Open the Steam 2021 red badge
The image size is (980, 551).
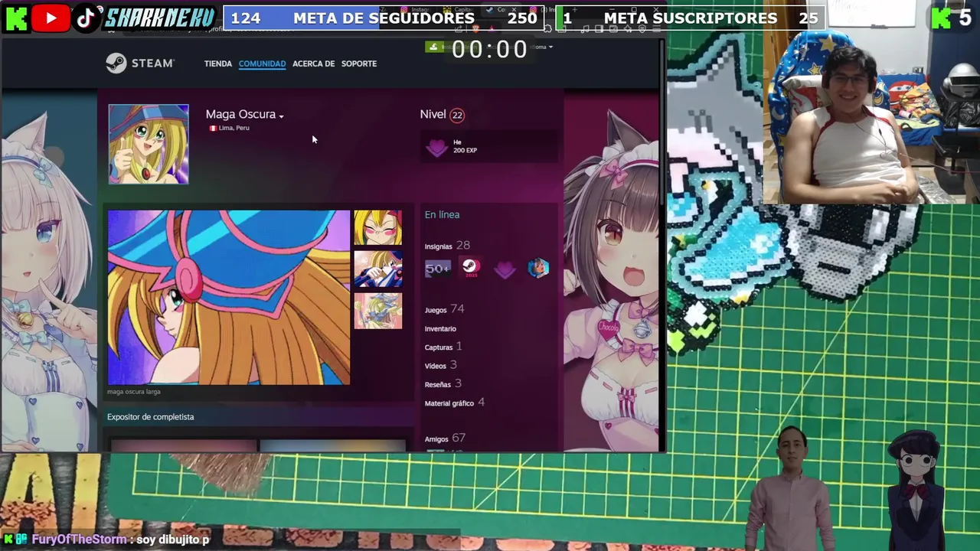tap(470, 269)
